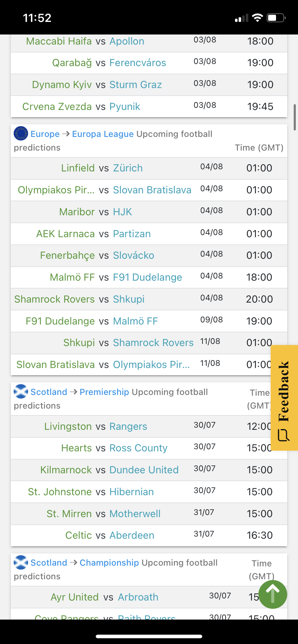Tap the green scroll-to-top arrow button
The width and height of the screenshot is (298, 644).
273,594
